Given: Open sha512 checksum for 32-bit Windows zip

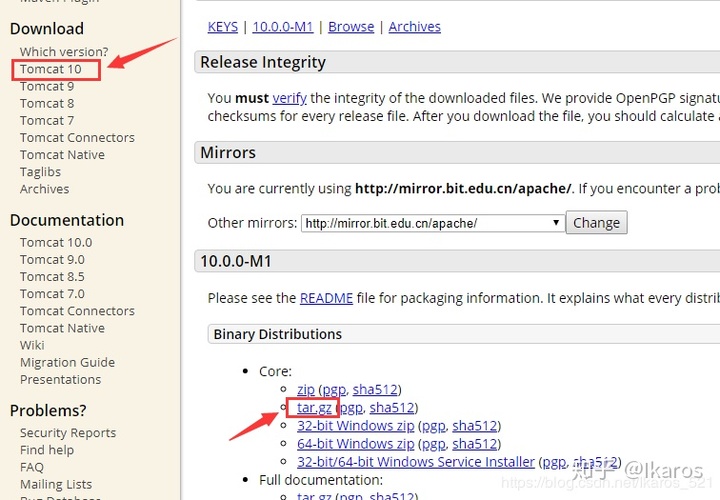Looking at the screenshot, I should coord(475,426).
